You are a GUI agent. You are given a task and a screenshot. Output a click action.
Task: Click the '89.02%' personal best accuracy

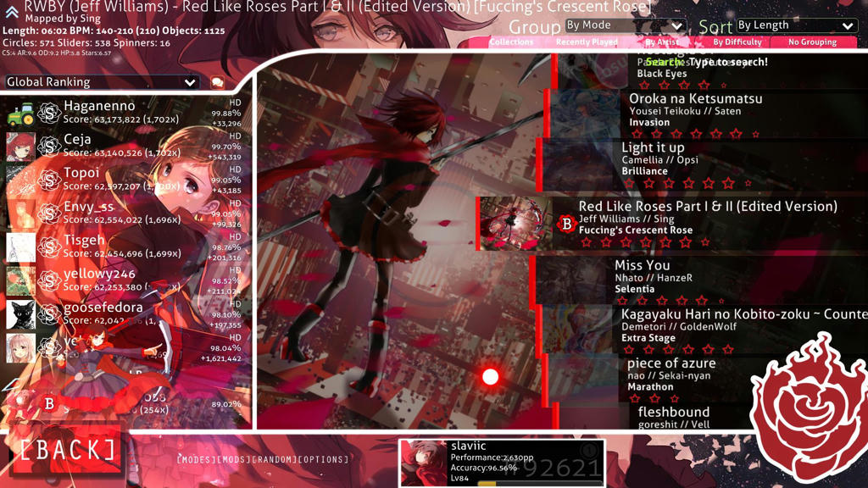pos(225,404)
